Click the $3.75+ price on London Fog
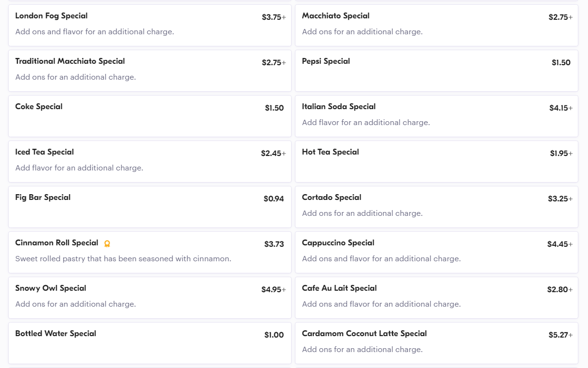Image resolution: width=588 pixels, height=368 pixels. pyautogui.click(x=273, y=17)
